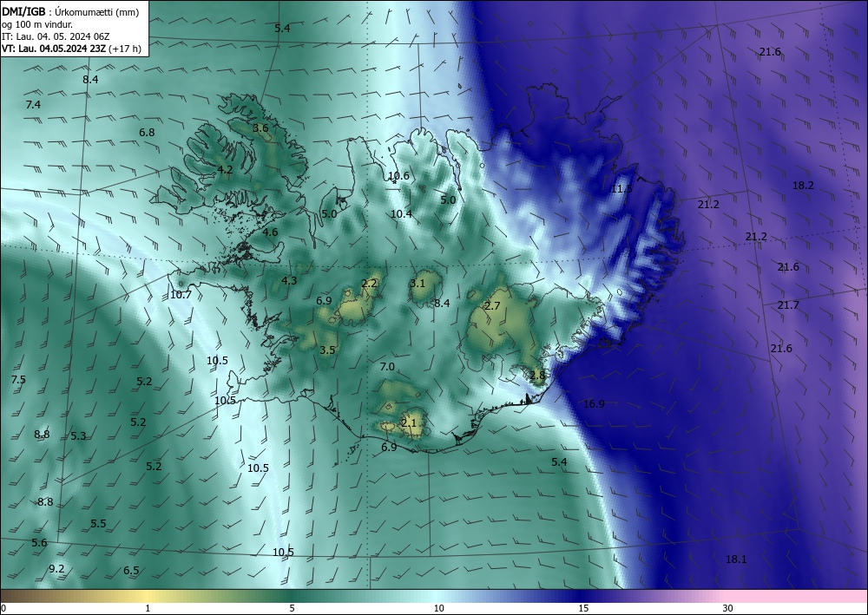This screenshot has height=615, width=868.
Task: Click the 3.1 value label
Action: 418,283
